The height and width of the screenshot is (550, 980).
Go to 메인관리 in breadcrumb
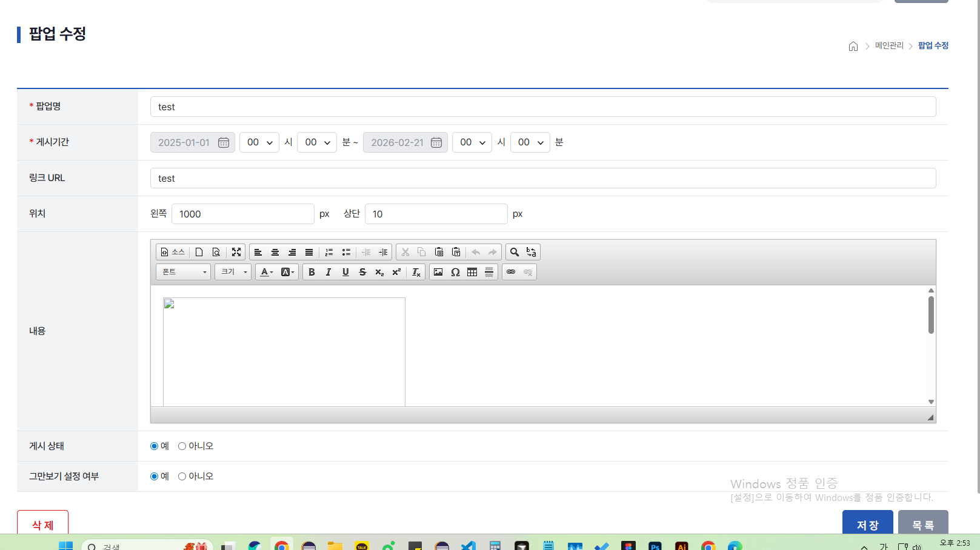pyautogui.click(x=889, y=45)
